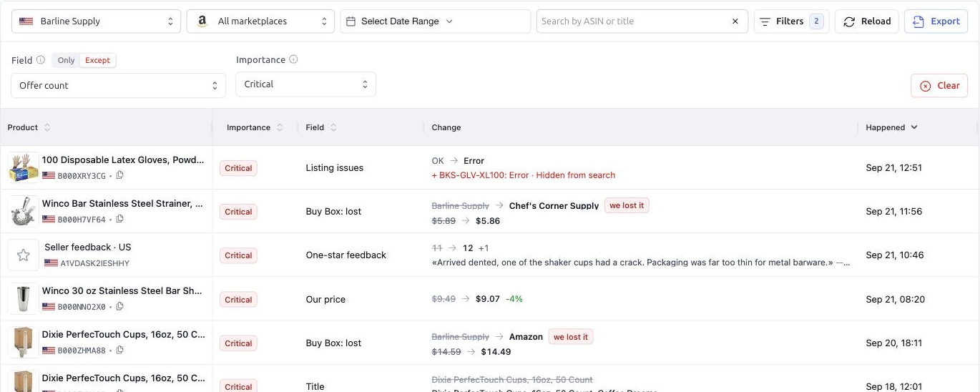Click the Our price field cell

[325, 299]
